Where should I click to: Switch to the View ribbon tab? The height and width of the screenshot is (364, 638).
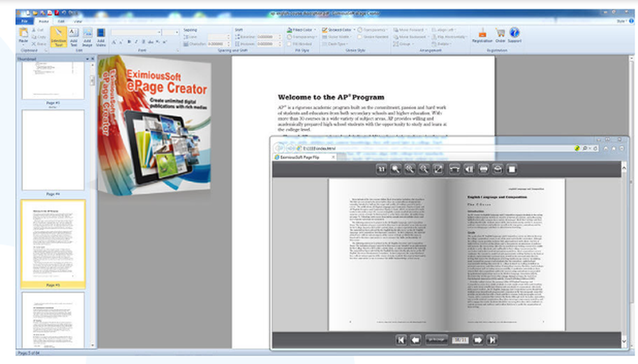pyautogui.click(x=78, y=21)
